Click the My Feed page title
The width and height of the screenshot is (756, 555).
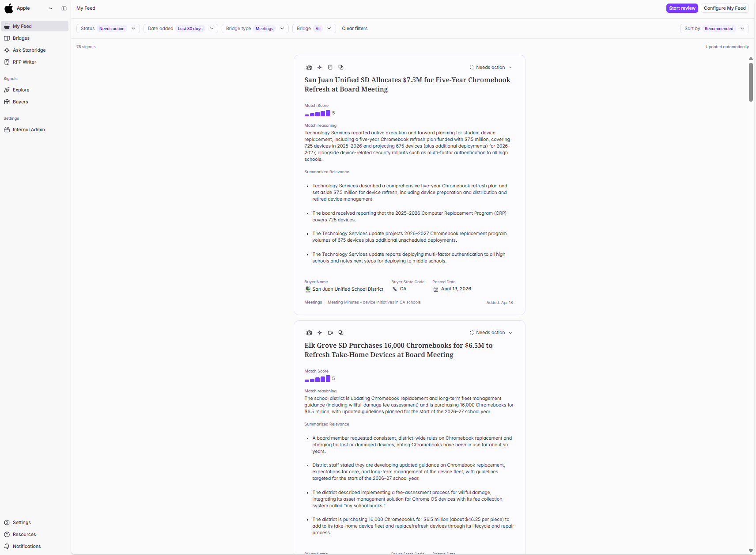tap(86, 8)
